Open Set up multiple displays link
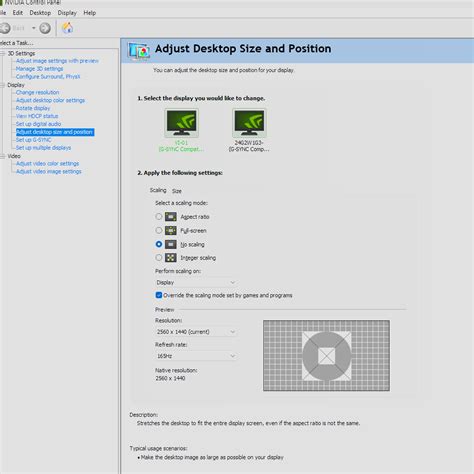 pyautogui.click(x=43, y=148)
